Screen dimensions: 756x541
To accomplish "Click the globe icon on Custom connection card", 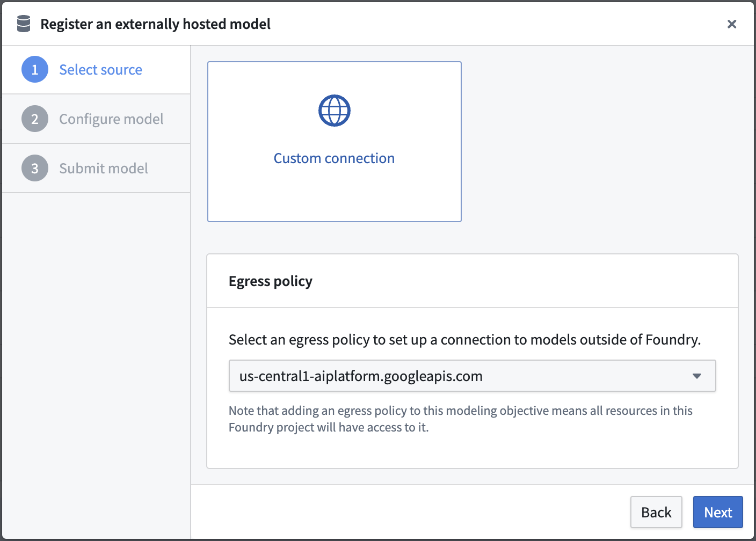I will 335,111.
